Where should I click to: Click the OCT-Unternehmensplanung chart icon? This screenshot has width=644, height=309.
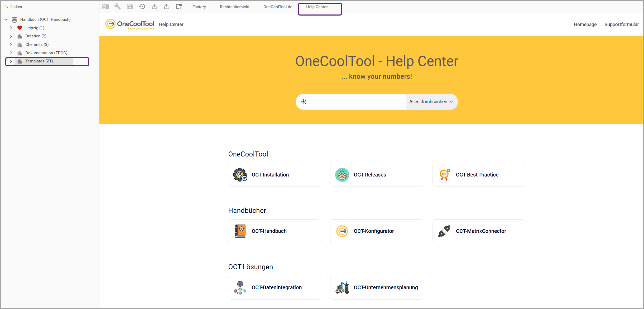(x=342, y=287)
